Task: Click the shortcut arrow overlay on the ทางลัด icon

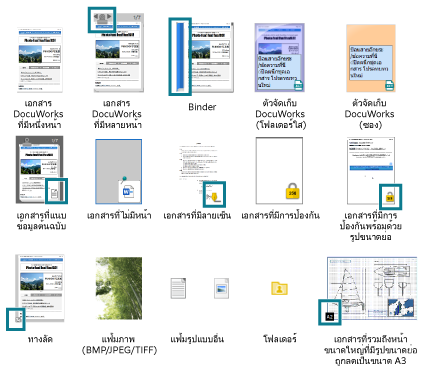Action: pos(19,320)
